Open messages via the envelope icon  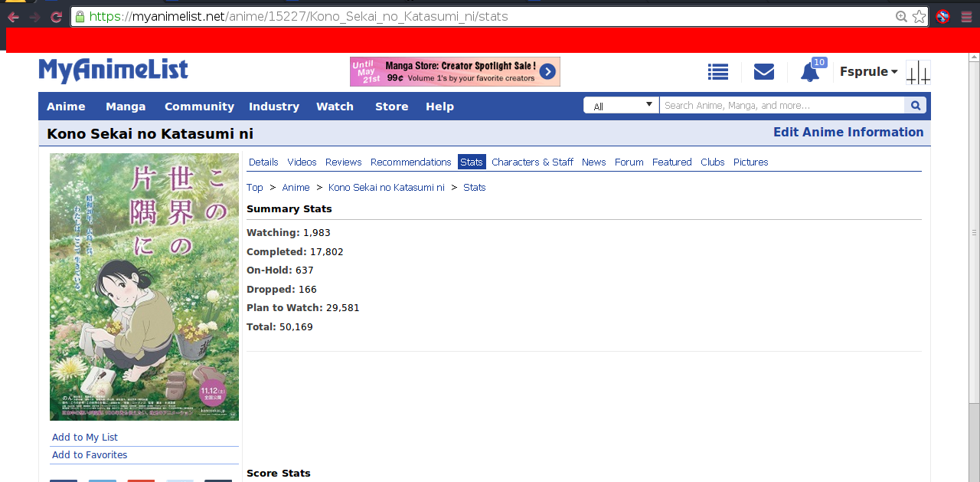tap(763, 72)
